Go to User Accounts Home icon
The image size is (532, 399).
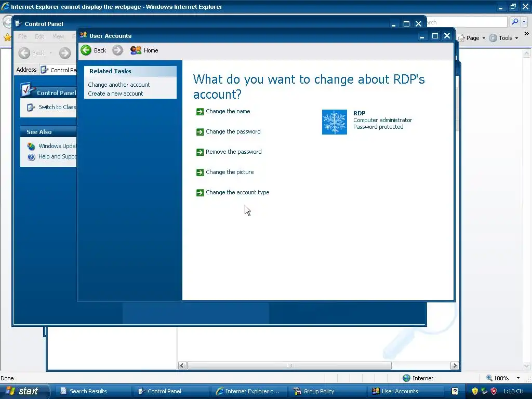pyautogui.click(x=136, y=50)
